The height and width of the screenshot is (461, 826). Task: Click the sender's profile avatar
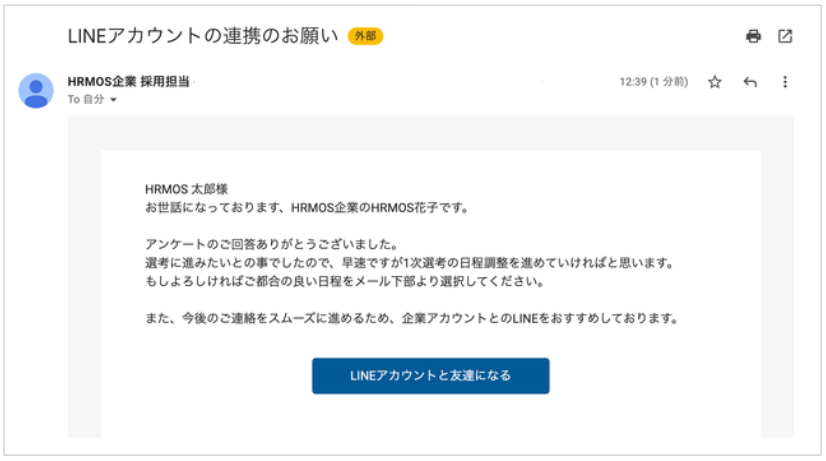(x=36, y=91)
